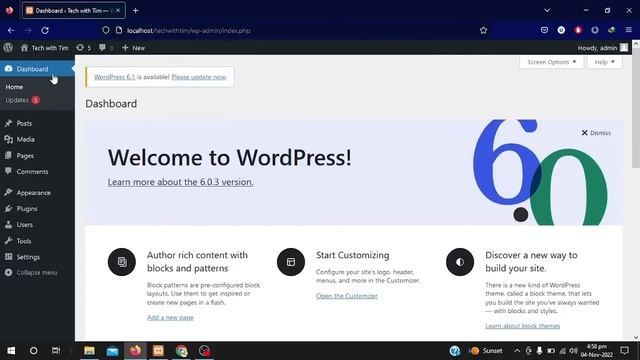Click the build your site styles icon
The width and height of the screenshot is (640, 360).
tap(460, 262)
